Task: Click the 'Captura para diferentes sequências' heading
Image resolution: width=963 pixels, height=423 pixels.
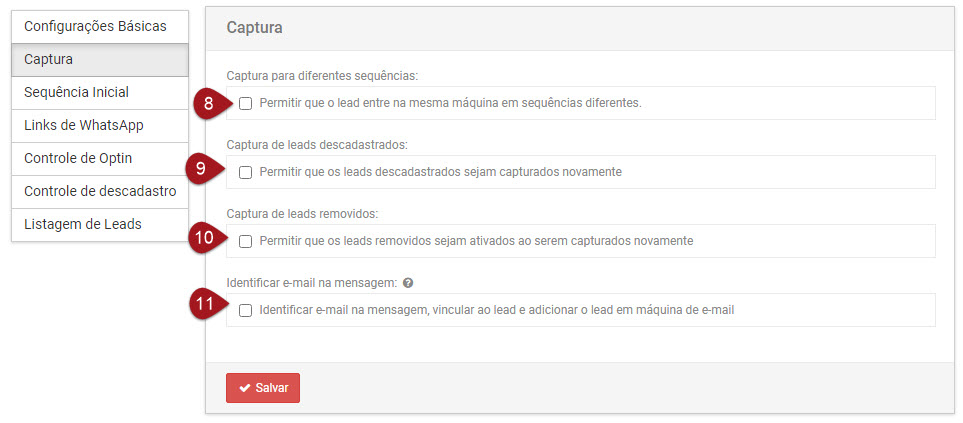Action: click(x=322, y=75)
